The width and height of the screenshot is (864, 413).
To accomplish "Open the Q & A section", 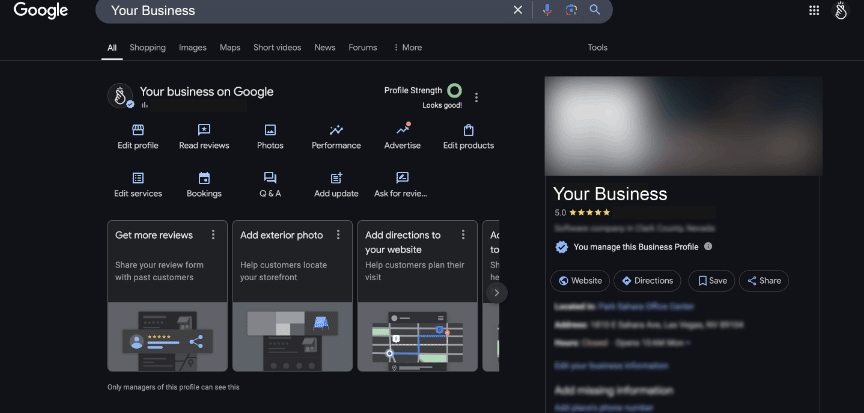I will tap(270, 185).
